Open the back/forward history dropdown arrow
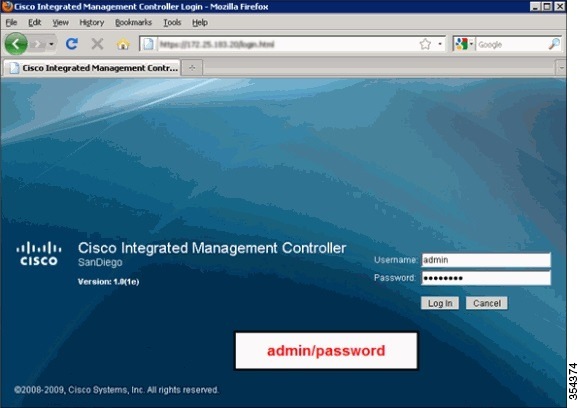Viewport: 578px width, 408px height. (x=51, y=44)
